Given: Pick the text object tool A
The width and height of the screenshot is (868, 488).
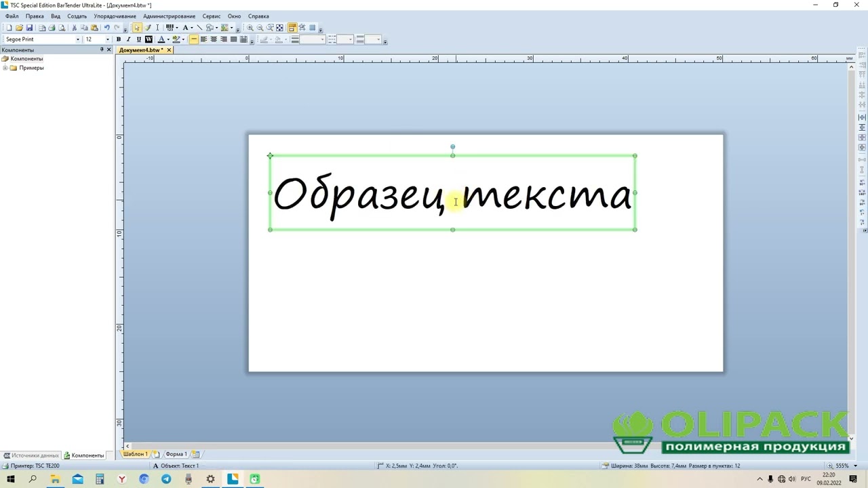Looking at the screenshot, I should point(185,28).
